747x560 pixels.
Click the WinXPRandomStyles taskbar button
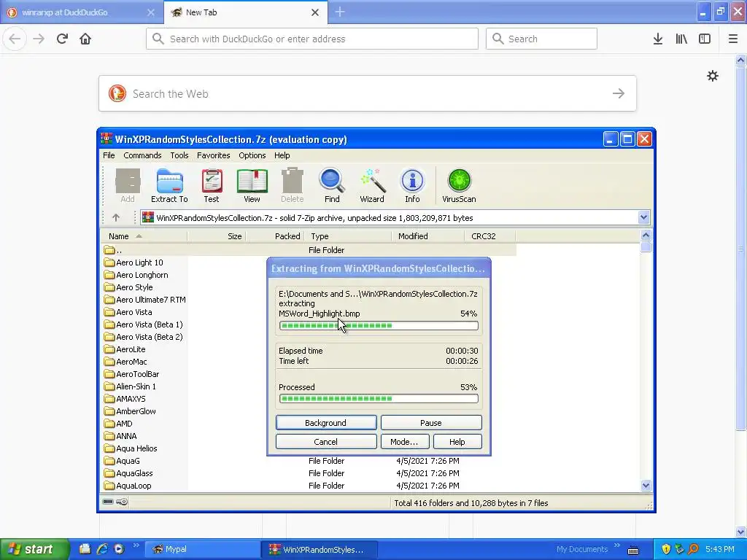pyautogui.click(x=320, y=549)
